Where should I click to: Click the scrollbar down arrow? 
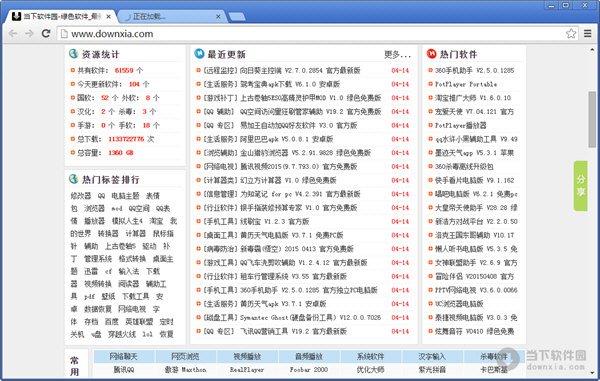click(592, 372)
